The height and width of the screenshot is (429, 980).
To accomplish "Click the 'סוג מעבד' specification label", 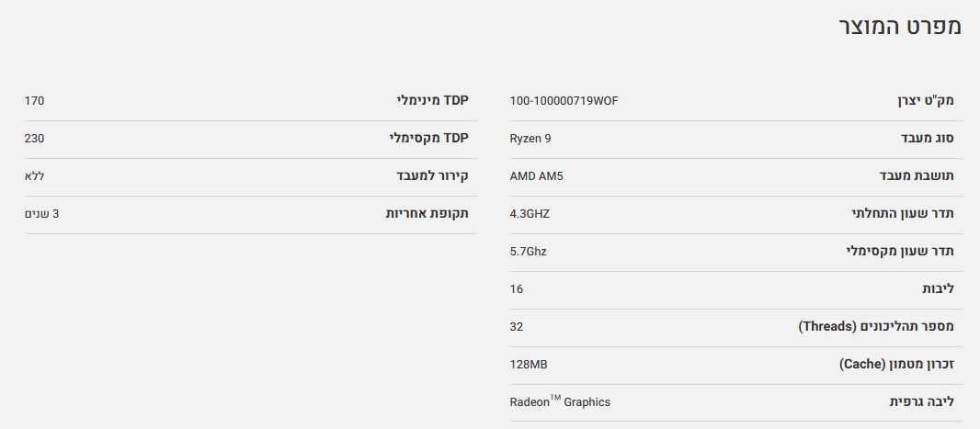I will [x=927, y=138].
